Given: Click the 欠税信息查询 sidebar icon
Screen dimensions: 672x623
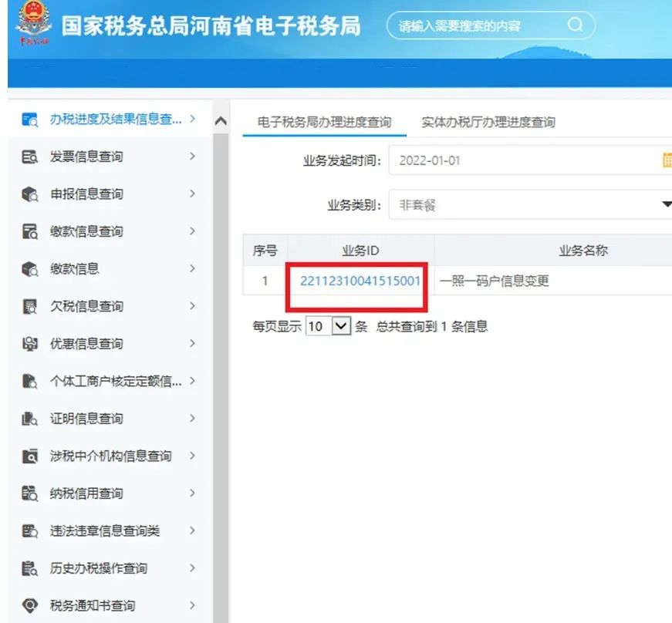Looking at the screenshot, I should pyautogui.click(x=29, y=306).
